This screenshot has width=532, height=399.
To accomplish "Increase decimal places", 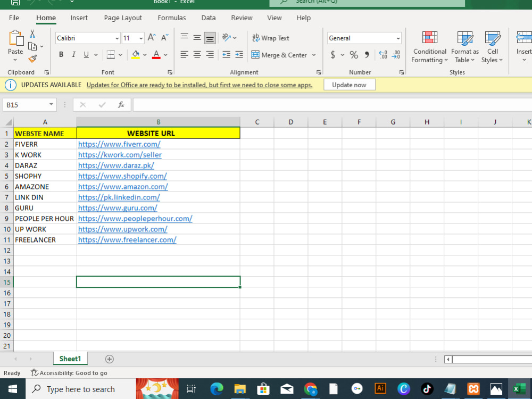I will point(383,55).
